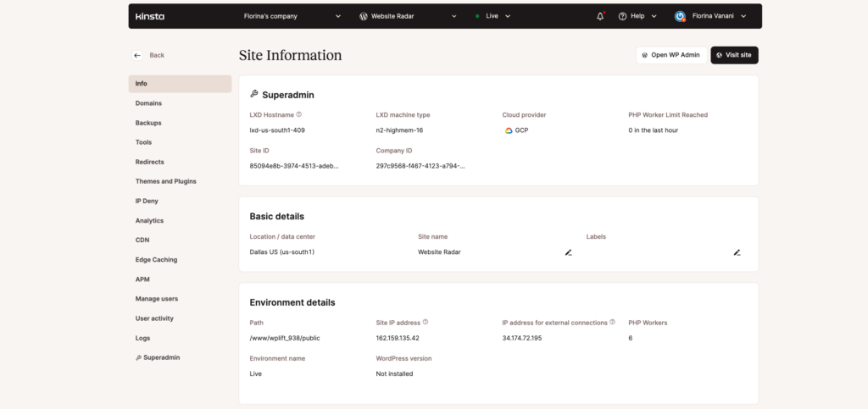Screen dimensions: 868x409
Task: Edit the site name pencil icon
Action: (x=569, y=252)
